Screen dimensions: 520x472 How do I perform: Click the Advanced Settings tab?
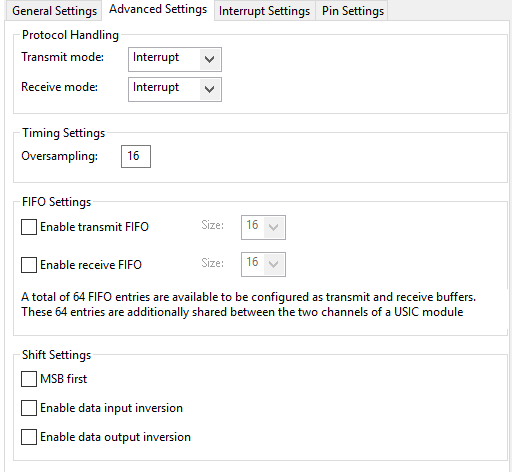(158, 10)
